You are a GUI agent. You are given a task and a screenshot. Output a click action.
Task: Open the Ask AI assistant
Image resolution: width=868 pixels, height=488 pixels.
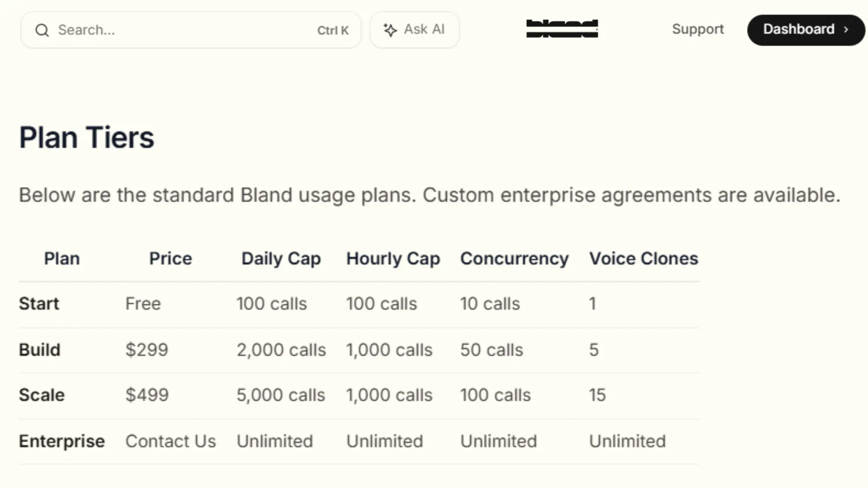[x=414, y=29]
